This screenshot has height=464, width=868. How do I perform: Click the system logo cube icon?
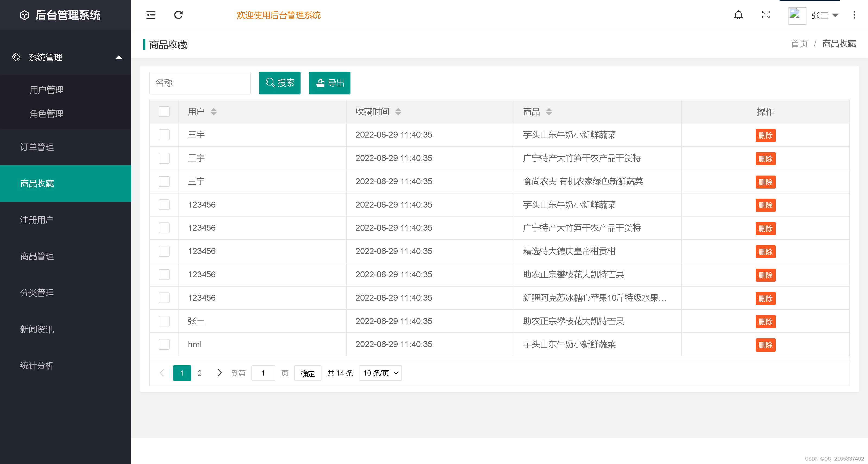point(25,15)
